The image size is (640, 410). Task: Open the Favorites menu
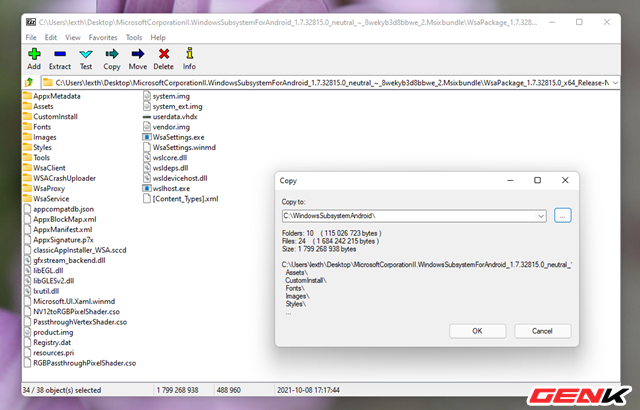(103, 38)
